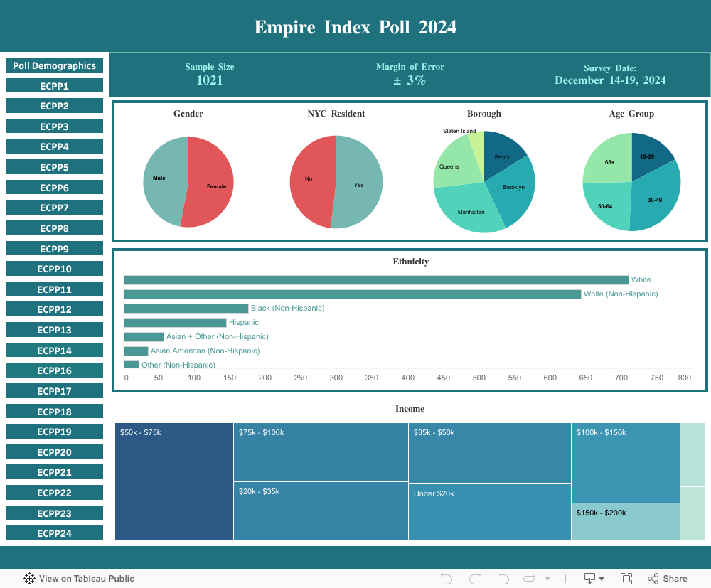This screenshot has height=588, width=711.
Task: Expand the dropdown arrow beside the Refresh icon
Action: pyautogui.click(x=547, y=579)
